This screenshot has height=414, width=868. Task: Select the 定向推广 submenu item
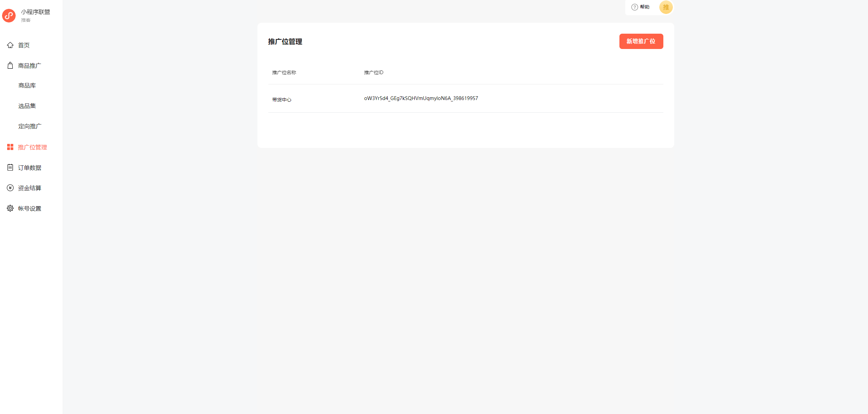(x=30, y=126)
